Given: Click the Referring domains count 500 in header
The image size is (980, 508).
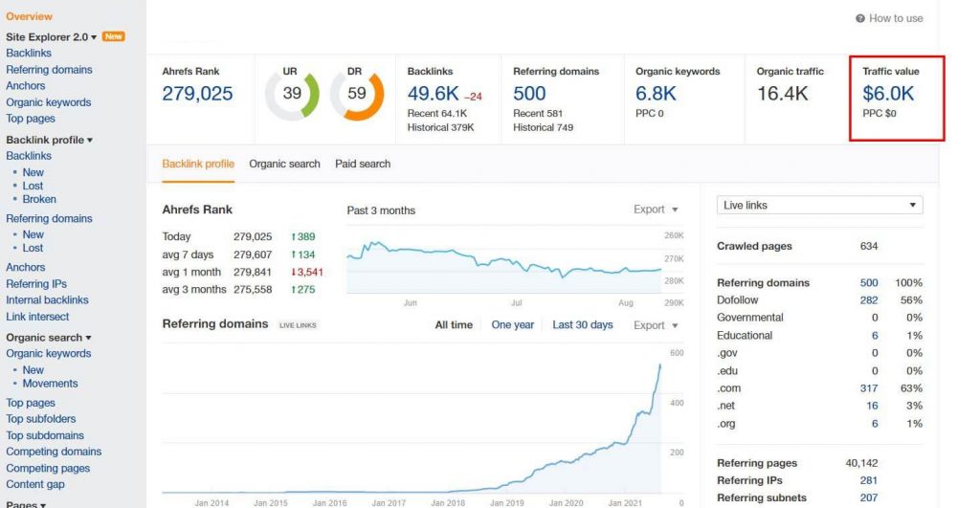Looking at the screenshot, I should click(x=529, y=94).
